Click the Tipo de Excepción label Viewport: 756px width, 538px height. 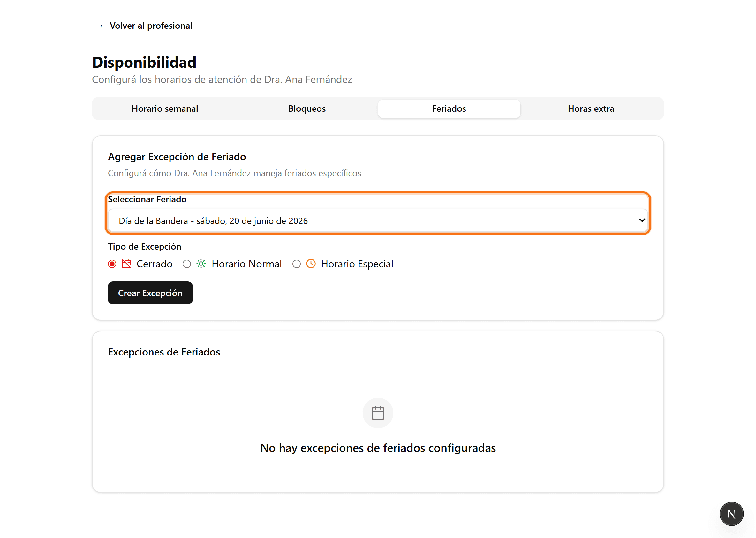tap(145, 246)
